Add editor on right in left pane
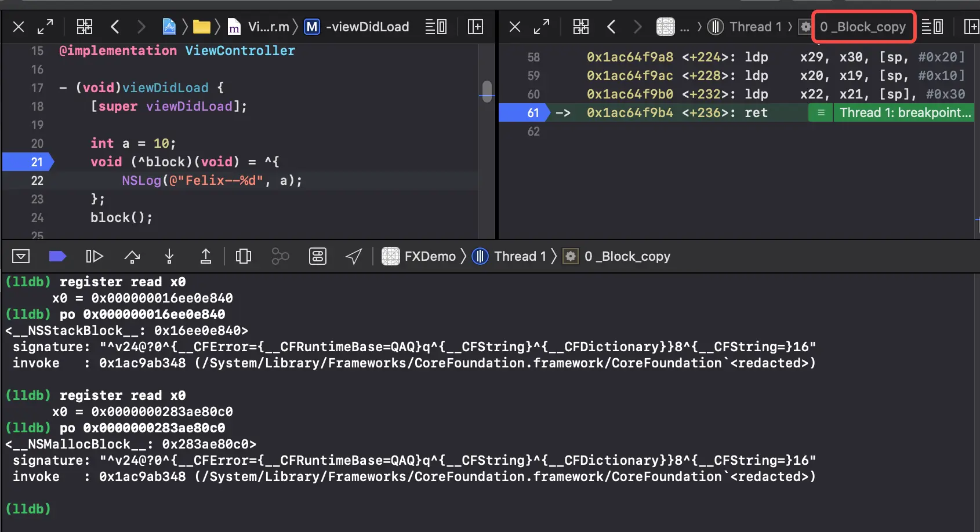 click(476, 27)
